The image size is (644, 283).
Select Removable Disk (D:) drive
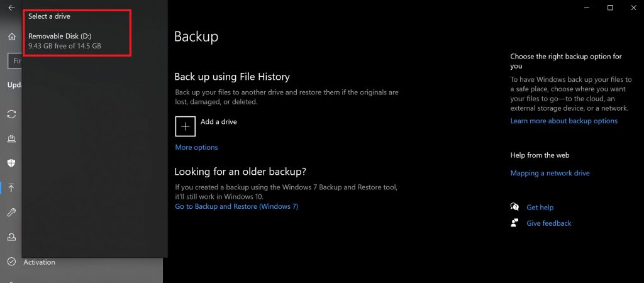65,41
